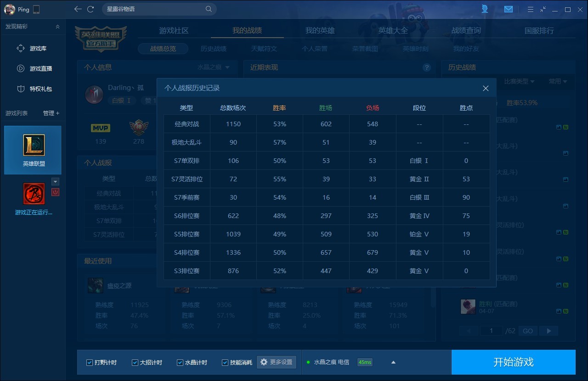This screenshot has height=381, width=588.
Task: Open the mail envelope messages icon
Action: click(508, 9)
